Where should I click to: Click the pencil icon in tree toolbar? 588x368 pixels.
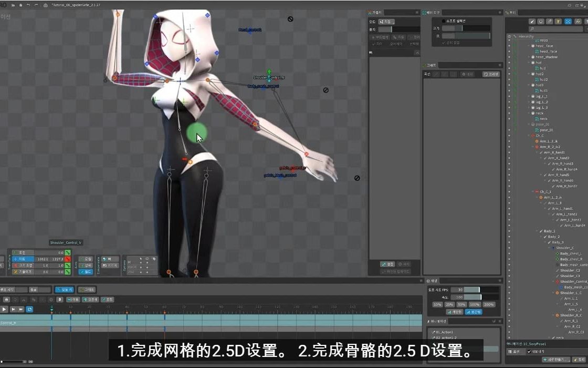(x=532, y=22)
